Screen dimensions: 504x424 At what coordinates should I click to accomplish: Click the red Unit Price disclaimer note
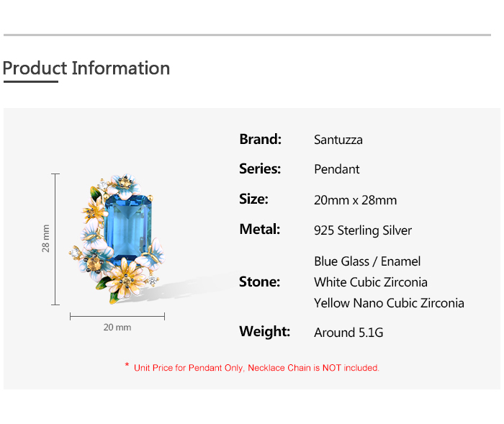click(252, 368)
